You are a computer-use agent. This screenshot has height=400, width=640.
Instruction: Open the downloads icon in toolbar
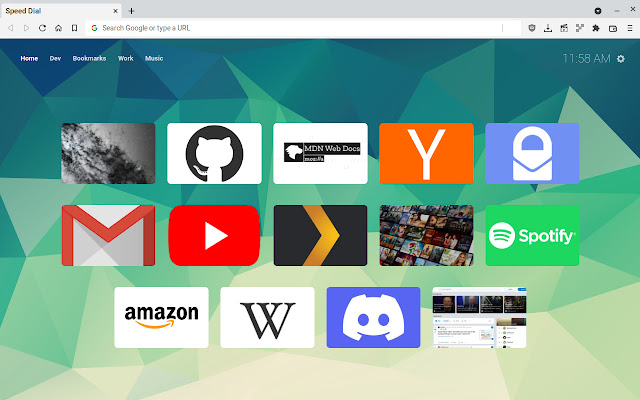pyautogui.click(x=548, y=28)
